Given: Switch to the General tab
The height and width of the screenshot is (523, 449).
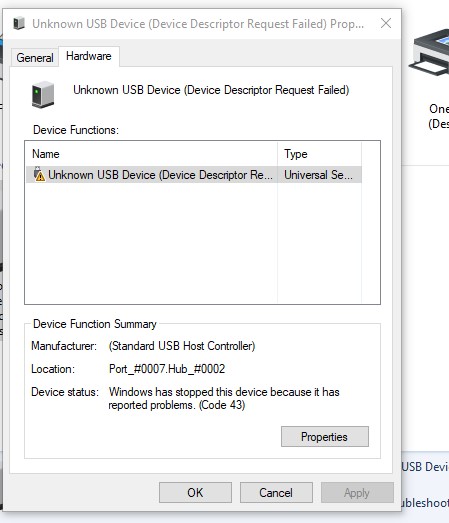Looking at the screenshot, I should point(35,58).
